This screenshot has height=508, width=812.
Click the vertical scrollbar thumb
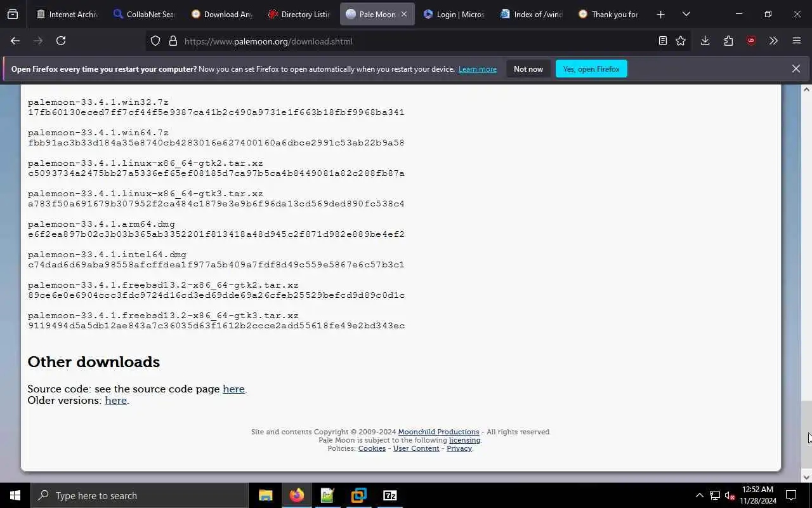806,433
